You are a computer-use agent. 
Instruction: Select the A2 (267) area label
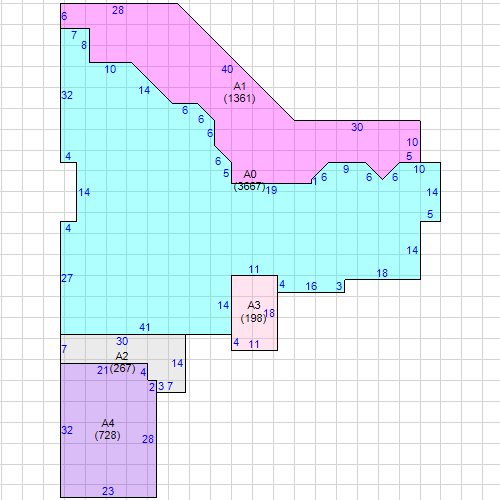pos(122,362)
